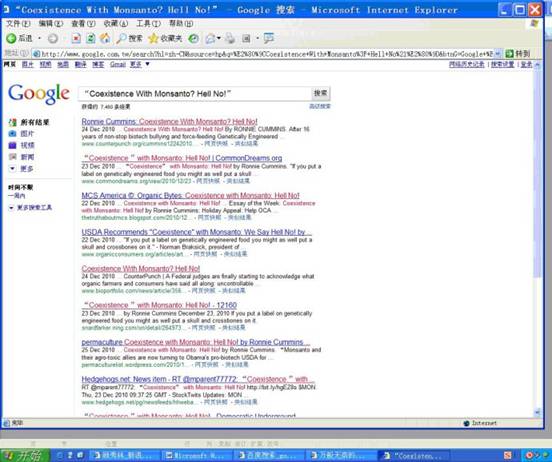Click the Google logo
The width and height of the screenshot is (552, 462).
point(39,94)
